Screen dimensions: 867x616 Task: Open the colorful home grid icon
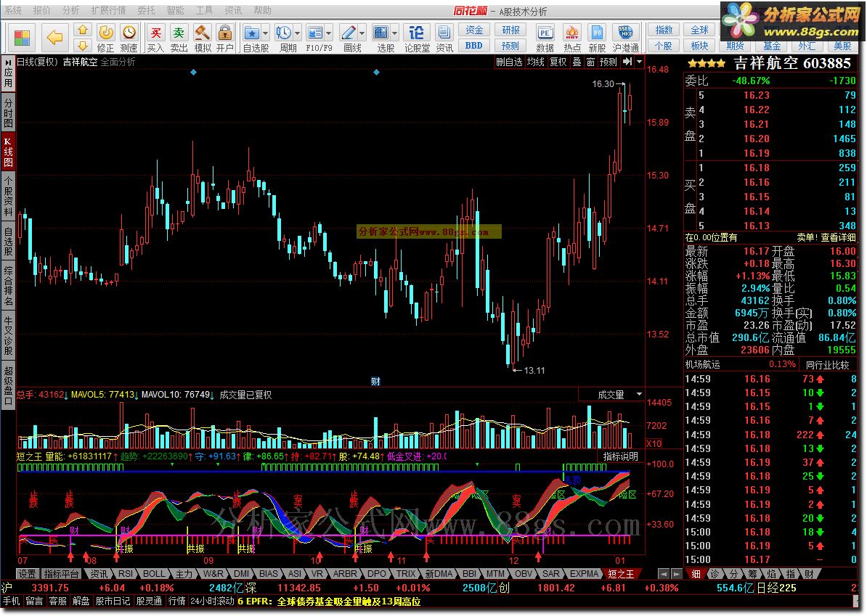point(22,38)
